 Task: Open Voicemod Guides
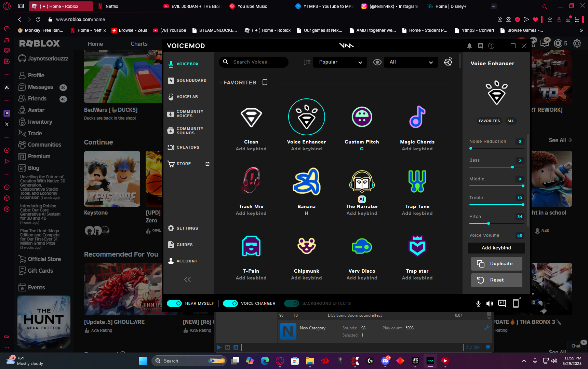coord(181,245)
